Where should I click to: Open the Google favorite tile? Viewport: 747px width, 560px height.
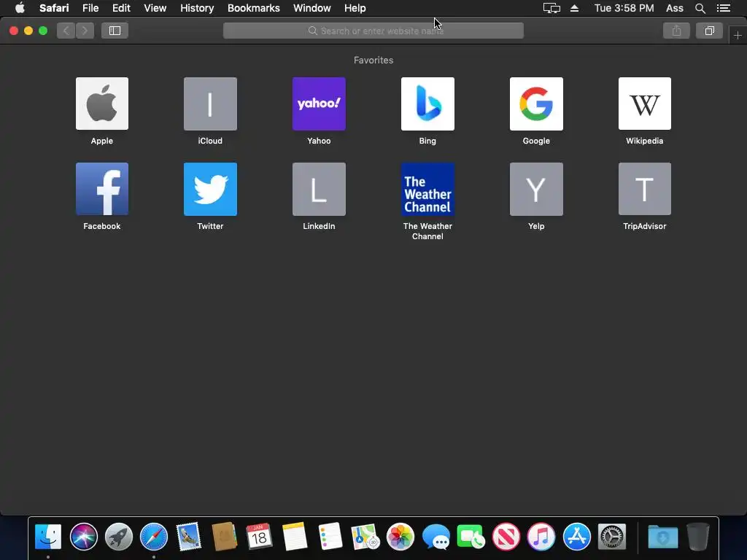point(536,104)
